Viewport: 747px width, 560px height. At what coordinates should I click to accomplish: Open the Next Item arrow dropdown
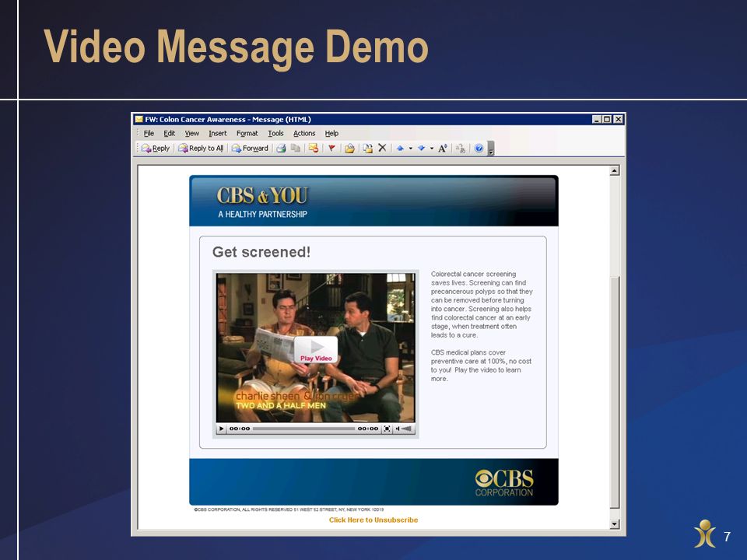tap(432, 148)
